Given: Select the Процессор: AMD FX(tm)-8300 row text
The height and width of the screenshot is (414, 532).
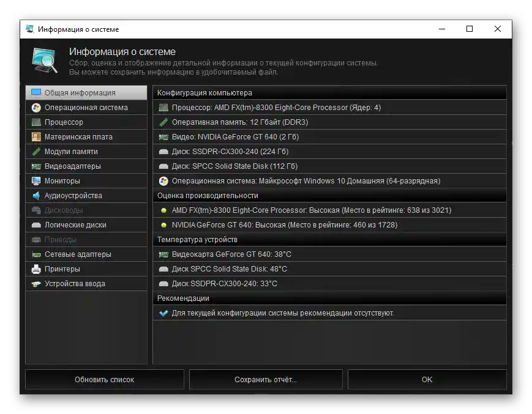Looking at the screenshot, I should click(276, 108).
